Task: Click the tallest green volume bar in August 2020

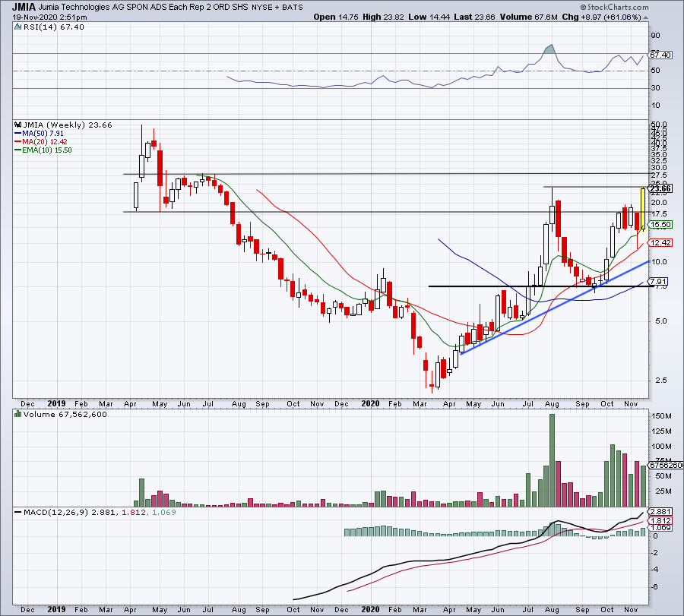Action: pyautogui.click(x=553, y=460)
